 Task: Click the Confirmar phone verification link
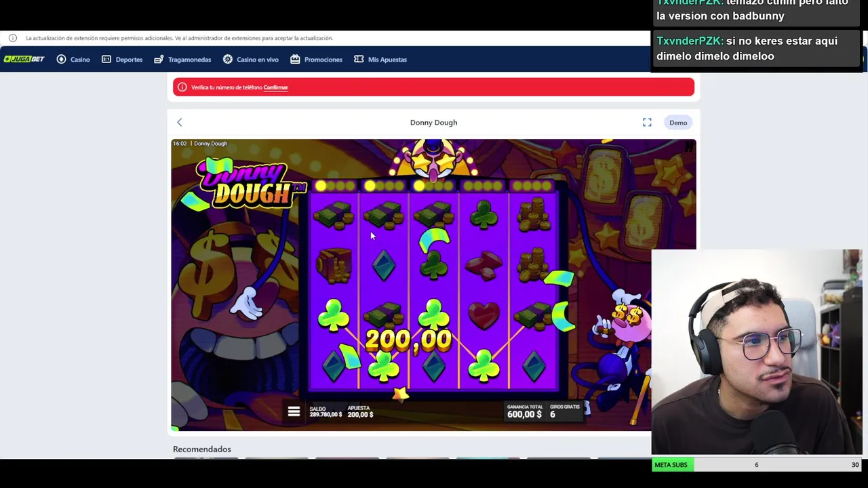click(x=275, y=87)
